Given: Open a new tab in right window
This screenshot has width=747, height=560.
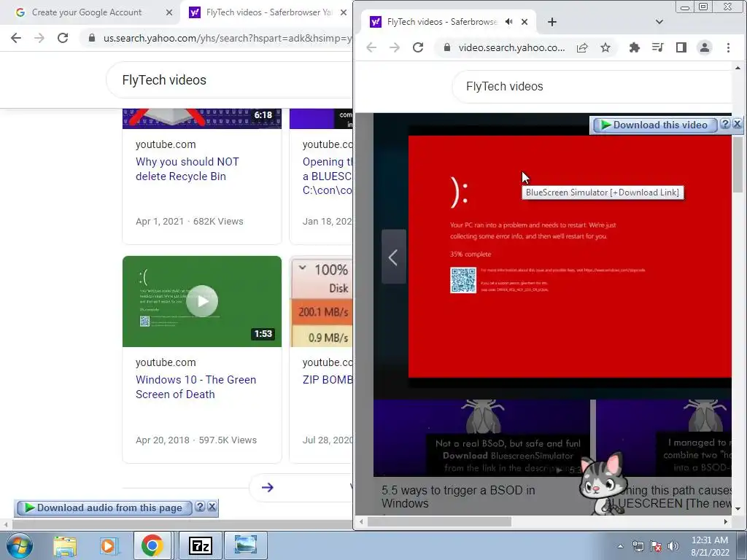Looking at the screenshot, I should [552, 22].
